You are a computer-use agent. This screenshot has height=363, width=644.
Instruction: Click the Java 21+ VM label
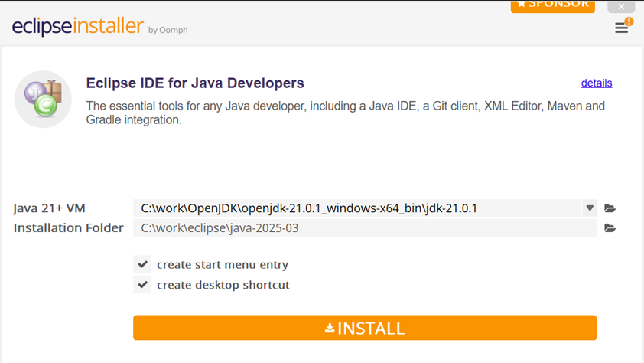[x=49, y=208]
